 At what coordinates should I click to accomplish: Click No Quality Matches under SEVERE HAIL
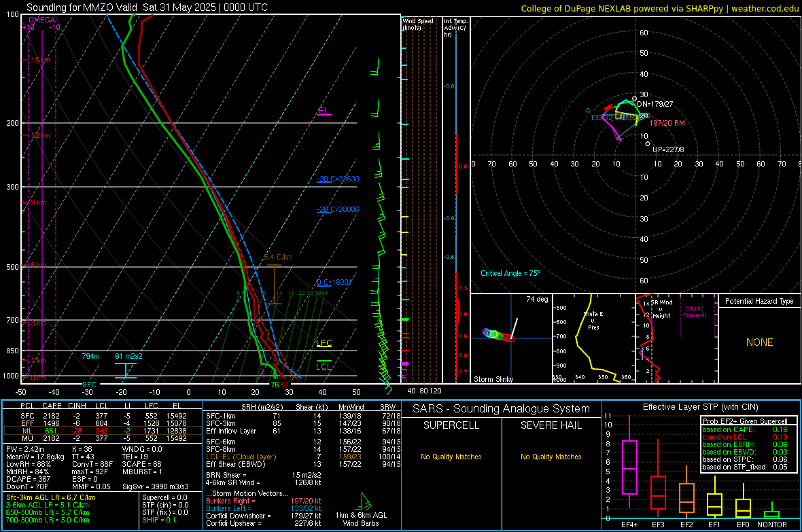551,457
